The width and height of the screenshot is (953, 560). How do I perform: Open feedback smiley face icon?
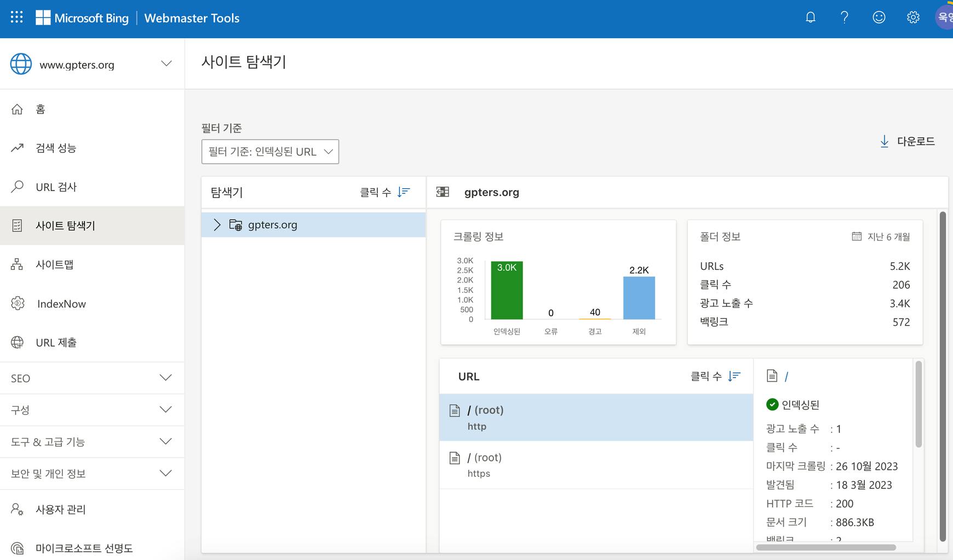point(879,18)
